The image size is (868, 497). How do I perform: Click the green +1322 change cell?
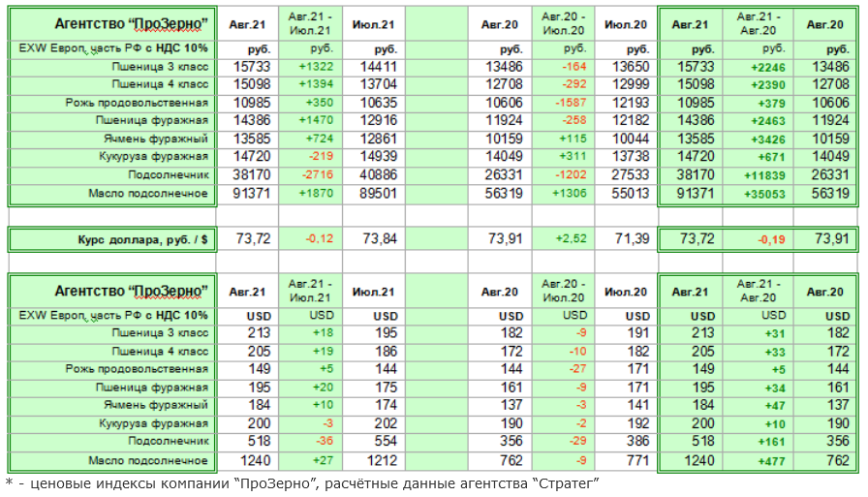coord(316,67)
